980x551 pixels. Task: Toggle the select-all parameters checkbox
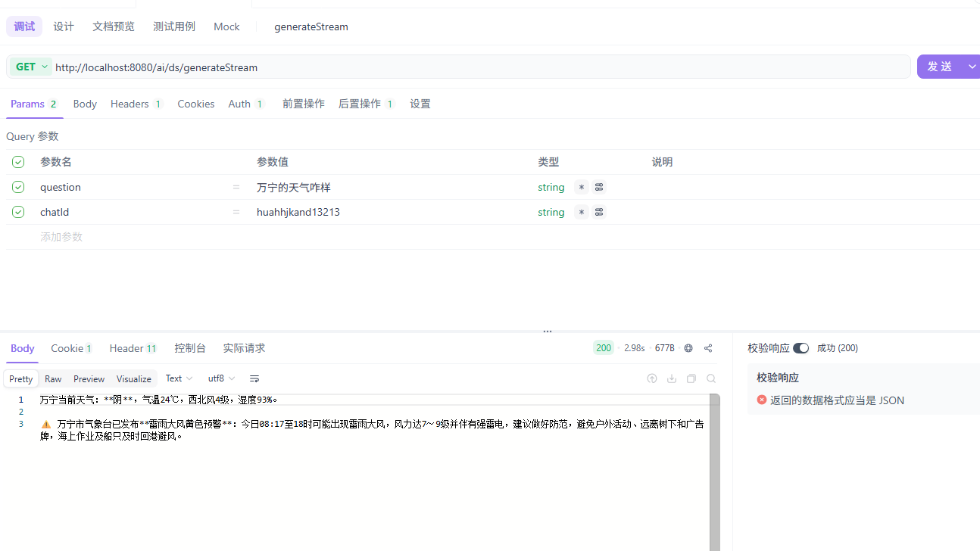click(18, 162)
